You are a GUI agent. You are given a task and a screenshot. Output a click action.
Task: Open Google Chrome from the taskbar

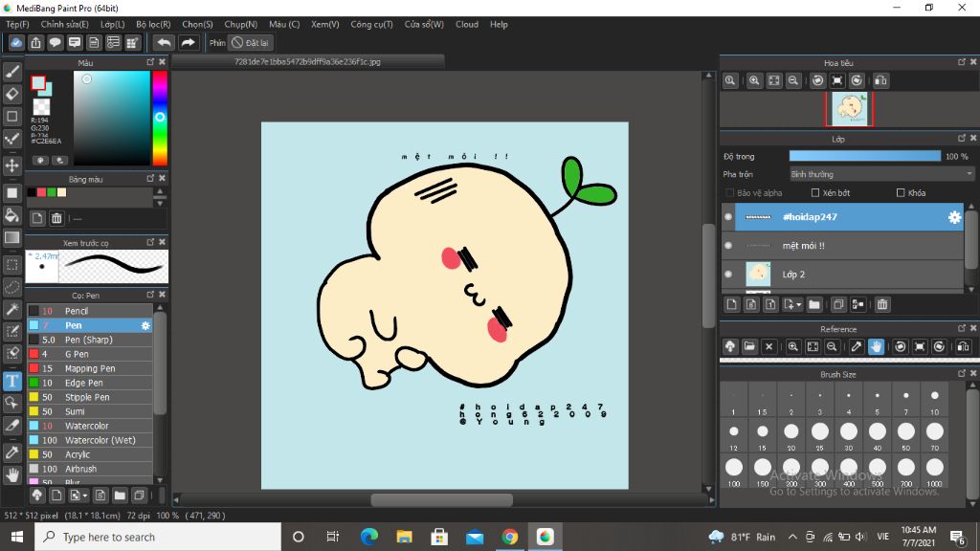click(509, 538)
